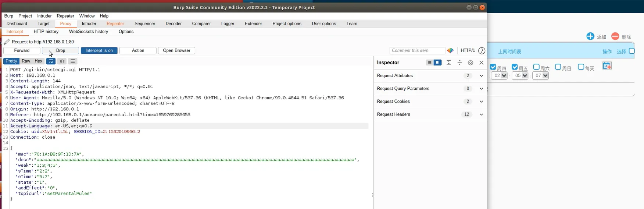Image resolution: width=644 pixels, height=209 pixels.
Task: Select the Pretty view tab
Action: [11, 61]
